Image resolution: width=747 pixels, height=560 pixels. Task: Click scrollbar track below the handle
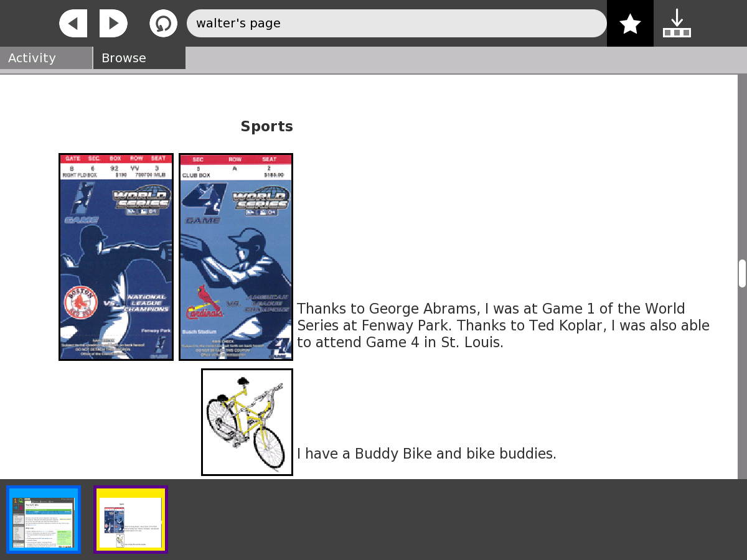[x=742, y=386]
